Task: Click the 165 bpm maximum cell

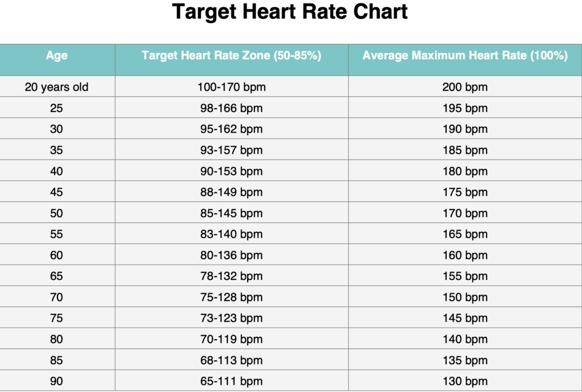Action: [465, 235]
